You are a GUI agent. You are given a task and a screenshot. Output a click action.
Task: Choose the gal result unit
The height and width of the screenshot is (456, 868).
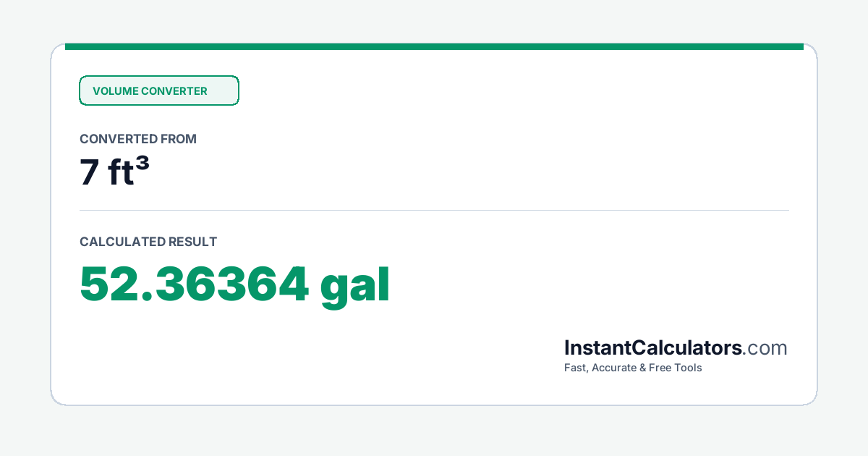(355, 284)
